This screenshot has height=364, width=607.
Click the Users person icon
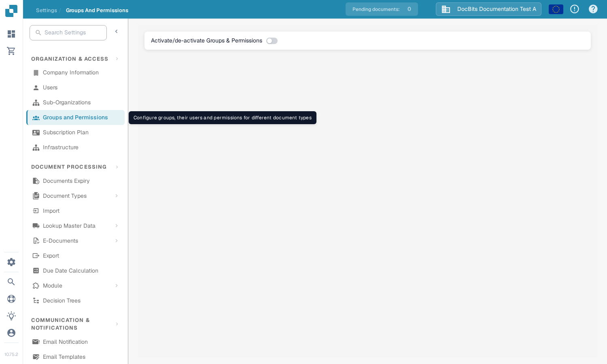click(x=36, y=88)
